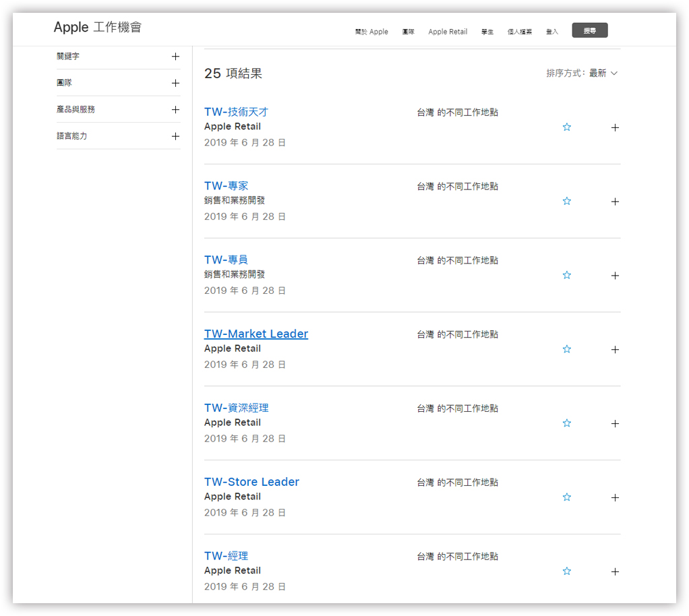This screenshot has width=689, height=616.
Task: Mark TW-專員 job as favorite
Action: (x=566, y=275)
